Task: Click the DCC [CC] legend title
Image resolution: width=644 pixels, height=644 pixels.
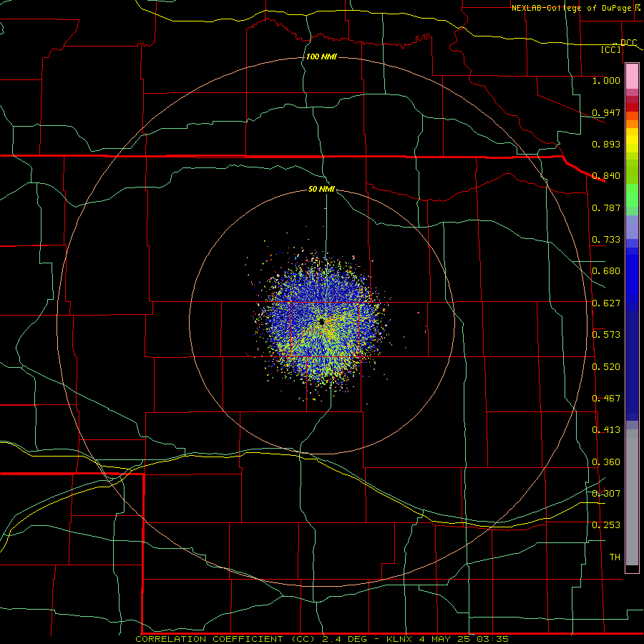Action: click(618, 46)
